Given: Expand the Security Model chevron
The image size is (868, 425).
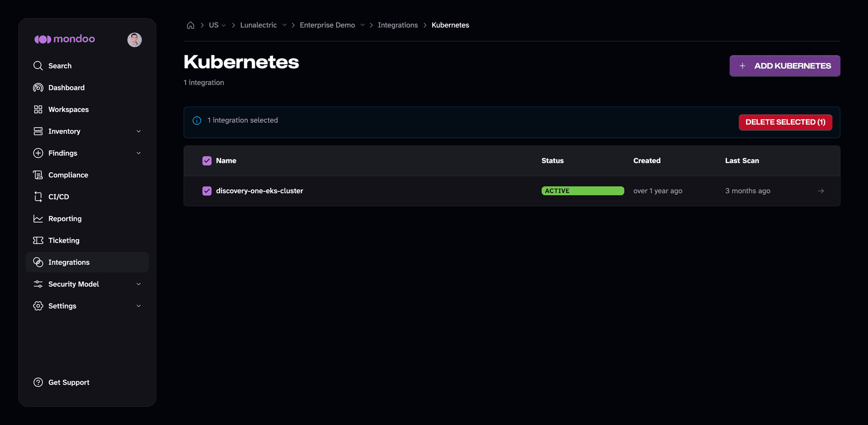Looking at the screenshot, I should [139, 284].
